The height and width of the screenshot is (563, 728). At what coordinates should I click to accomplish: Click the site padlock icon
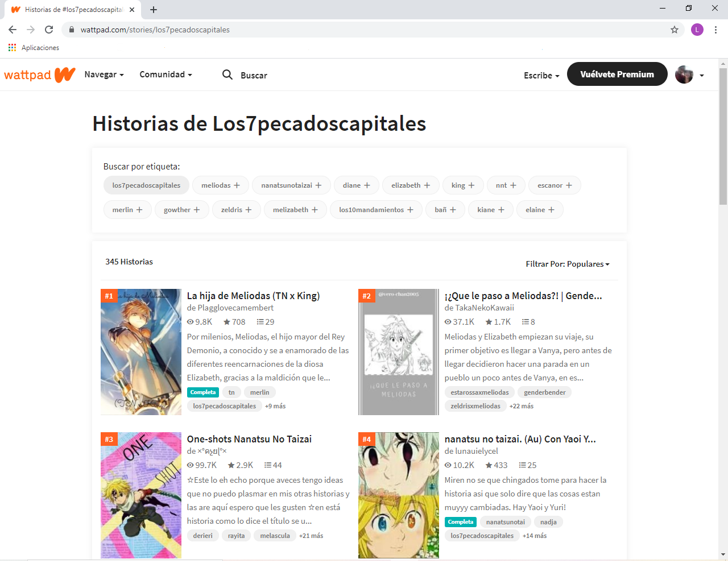pyautogui.click(x=71, y=30)
